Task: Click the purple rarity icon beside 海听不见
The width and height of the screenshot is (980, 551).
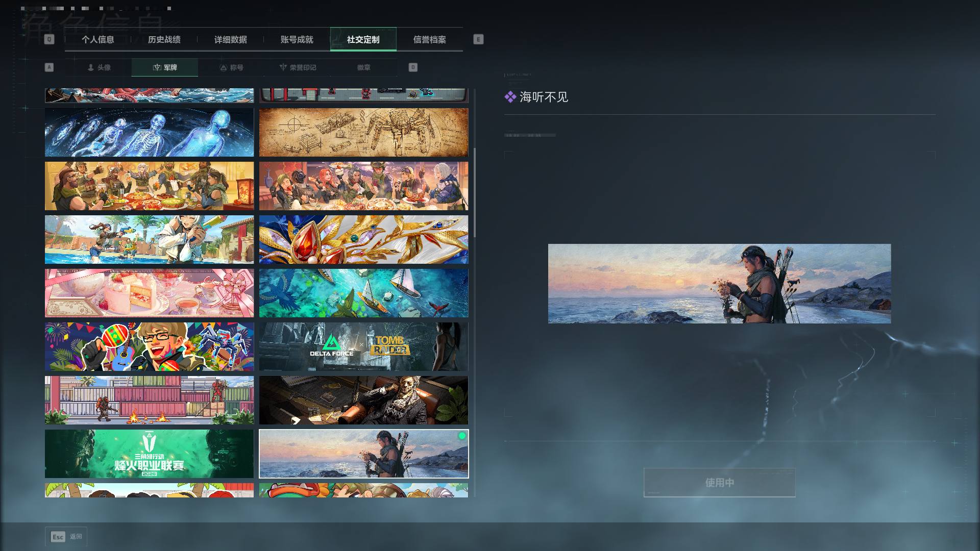Action: coord(510,97)
